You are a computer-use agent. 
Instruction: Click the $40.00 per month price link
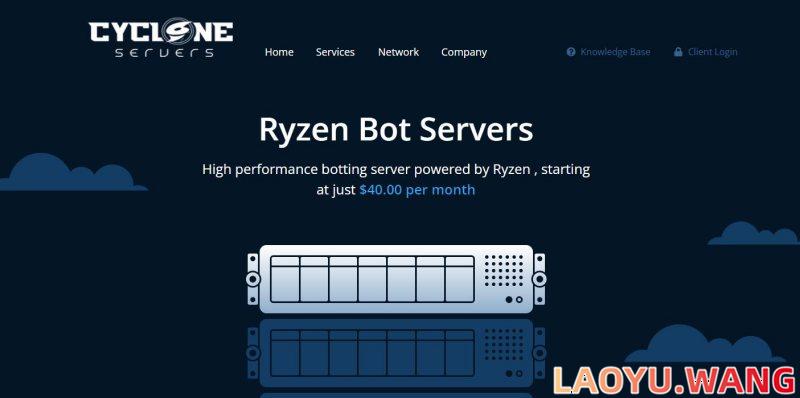point(417,190)
